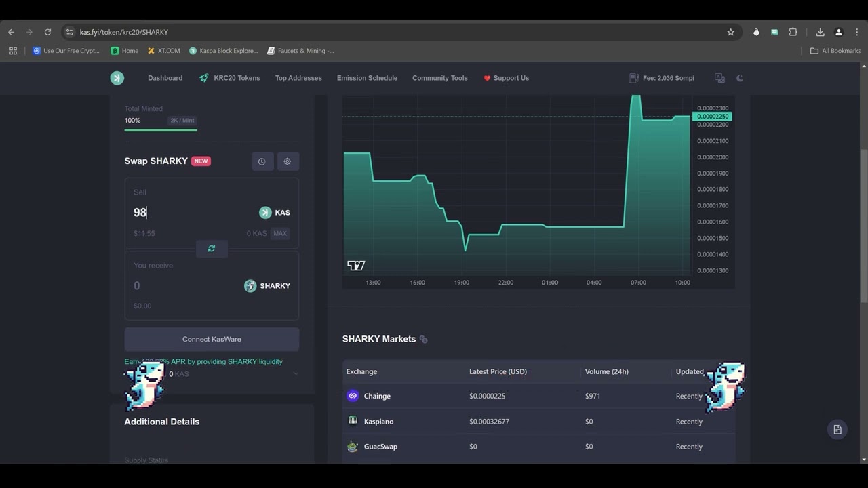This screenshot has width=868, height=488.
Task: Click the GuacSwap exchange logo
Action: pyautogui.click(x=353, y=447)
